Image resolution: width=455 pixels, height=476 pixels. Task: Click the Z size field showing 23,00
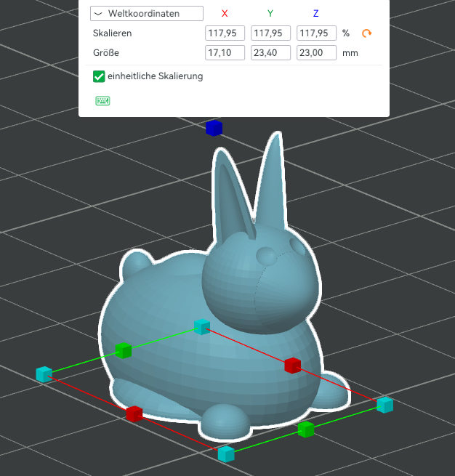pyautogui.click(x=317, y=53)
